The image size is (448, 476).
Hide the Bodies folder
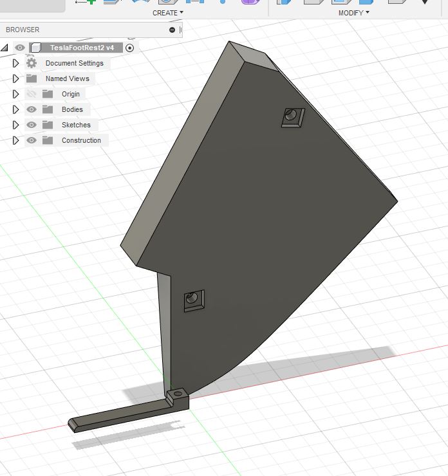32,109
